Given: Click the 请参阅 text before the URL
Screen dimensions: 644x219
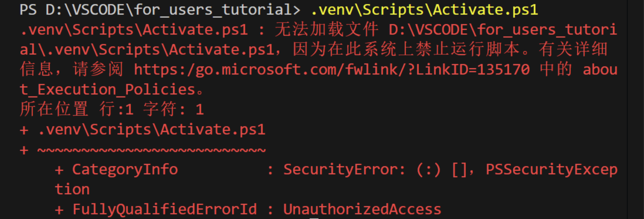Looking at the screenshot, I should [98, 70].
